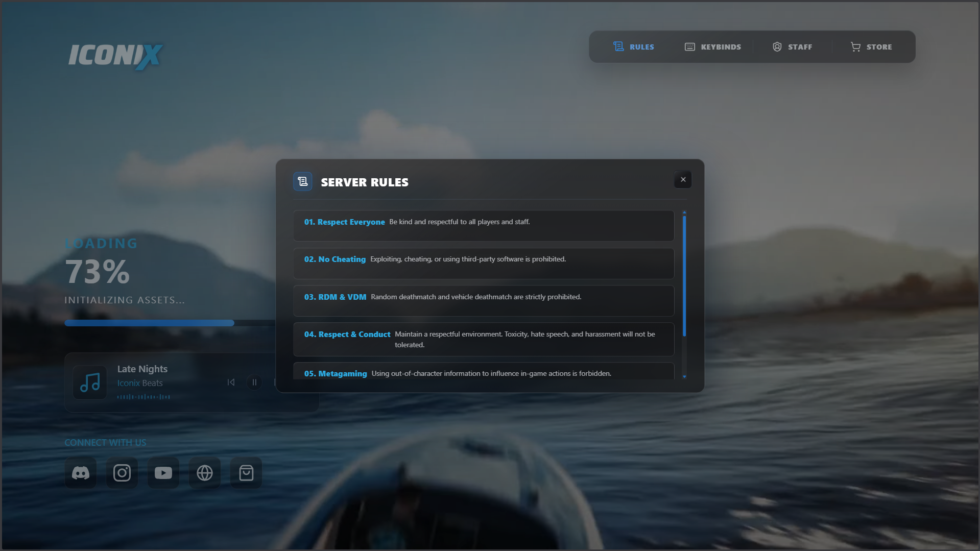Click the 'LOADING' label
Viewport: 980px width, 551px height.
tap(101, 244)
